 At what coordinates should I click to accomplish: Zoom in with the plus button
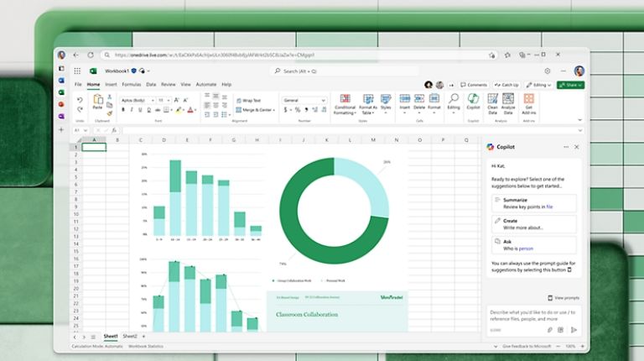click(583, 346)
